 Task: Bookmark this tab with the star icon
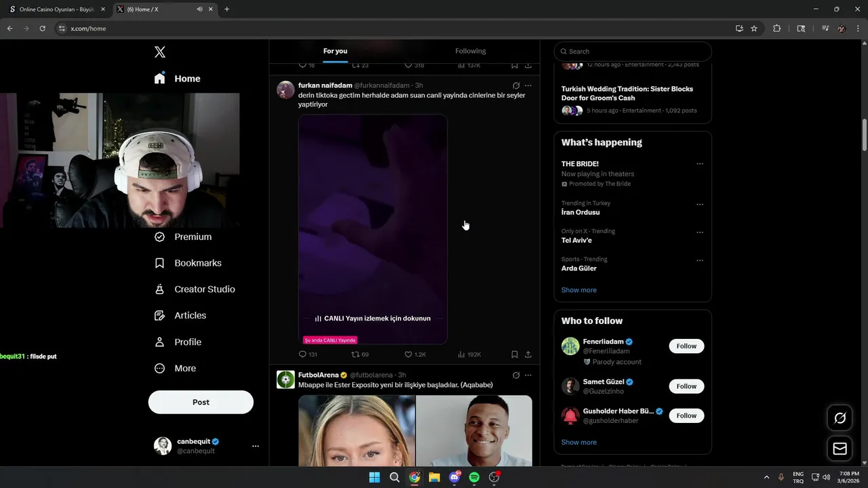point(754,28)
